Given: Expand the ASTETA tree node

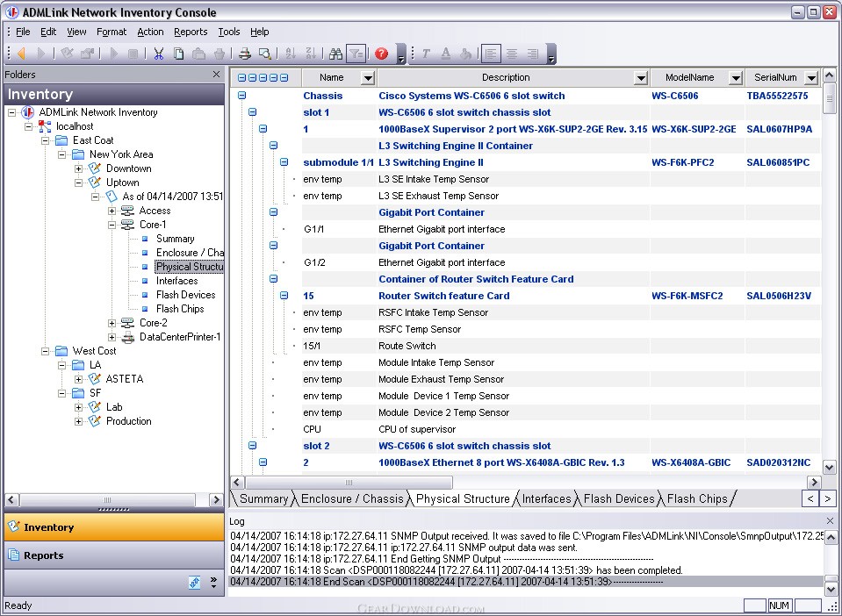Looking at the screenshot, I should pyautogui.click(x=78, y=379).
